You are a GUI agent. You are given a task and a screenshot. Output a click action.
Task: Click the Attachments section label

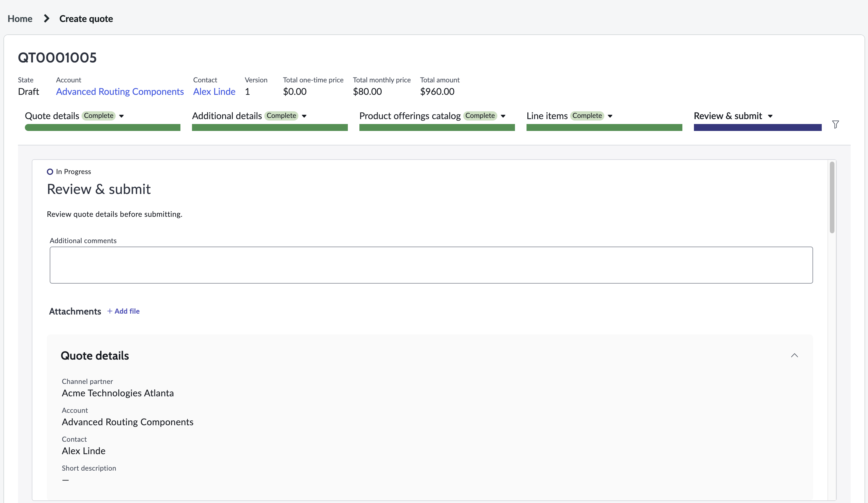(75, 311)
